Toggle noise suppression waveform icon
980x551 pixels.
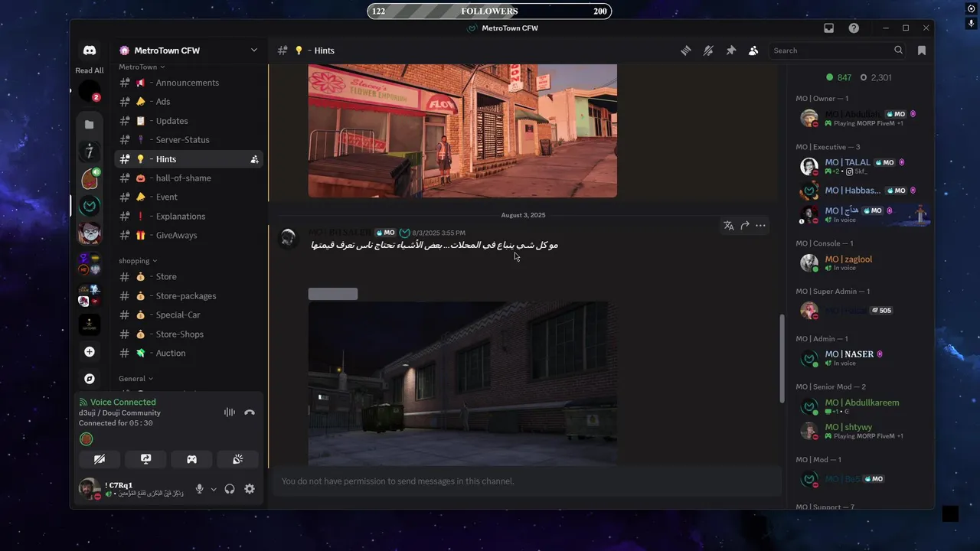pyautogui.click(x=229, y=412)
